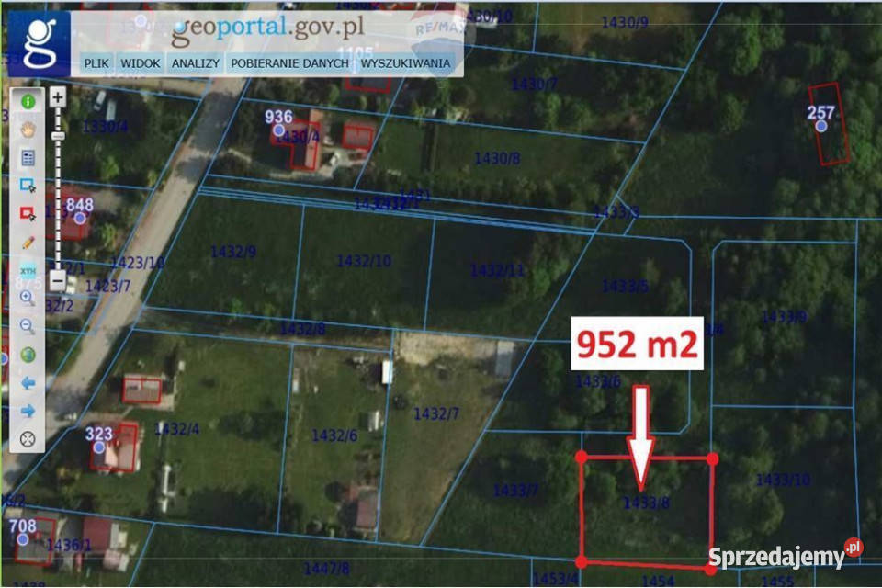The height and width of the screenshot is (588, 882).
Task: Expand the WYSZUKIWANIA menu
Action: point(405,63)
